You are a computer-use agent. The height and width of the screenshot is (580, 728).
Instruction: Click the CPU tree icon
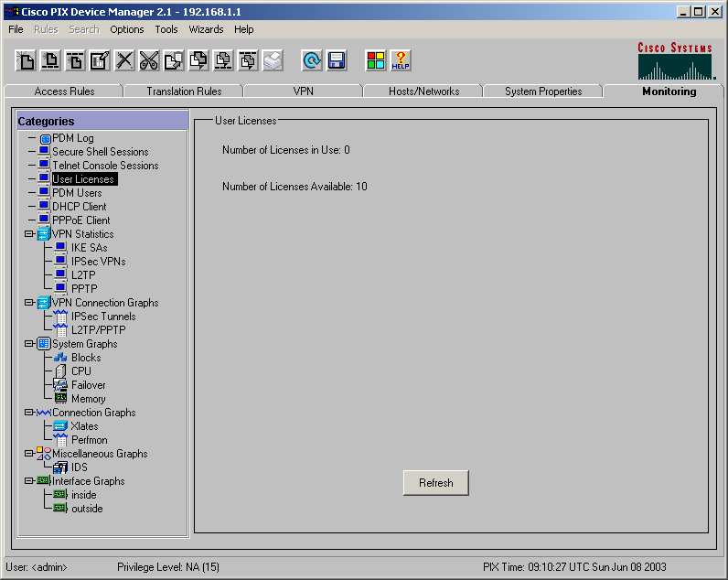(60, 371)
